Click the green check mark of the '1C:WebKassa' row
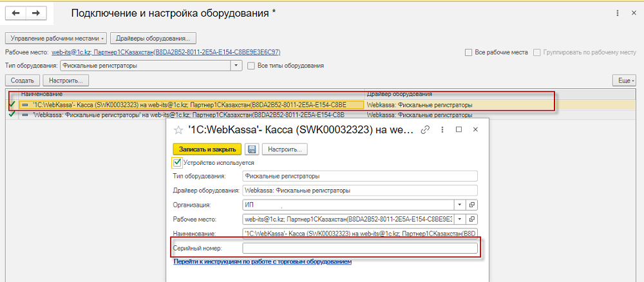Image resolution: width=644 pixels, height=282 pixels. [12, 105]
